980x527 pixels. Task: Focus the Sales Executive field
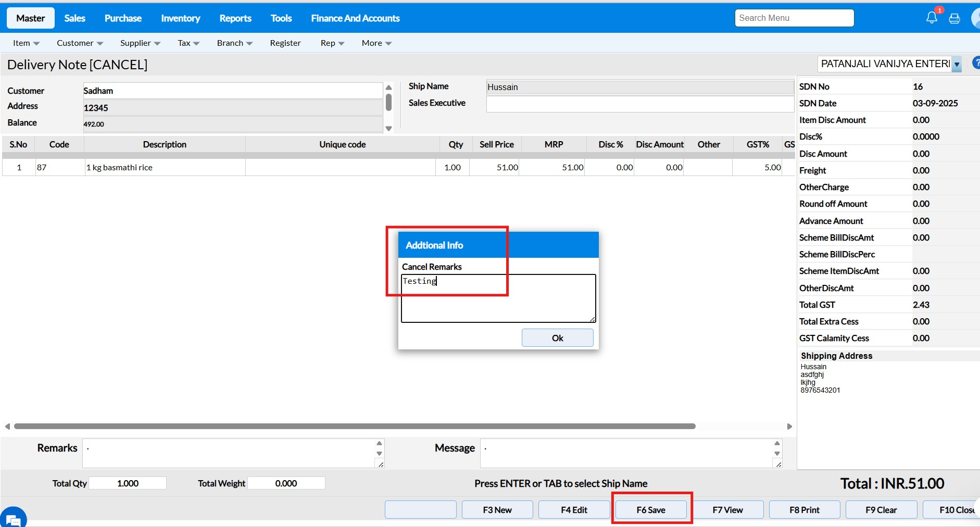tap(640, 104)
